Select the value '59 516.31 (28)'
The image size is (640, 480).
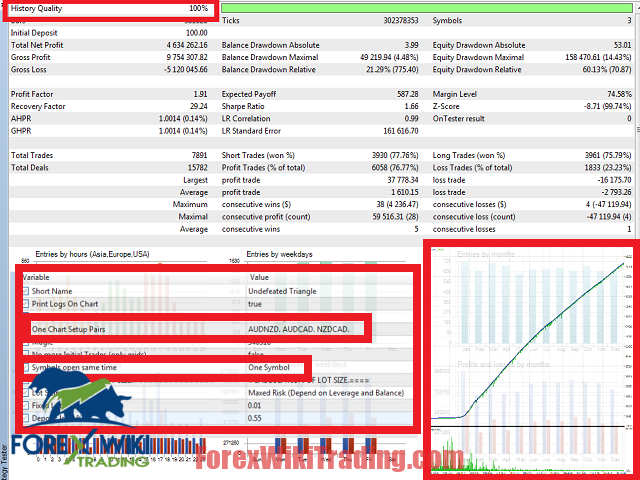395,216
